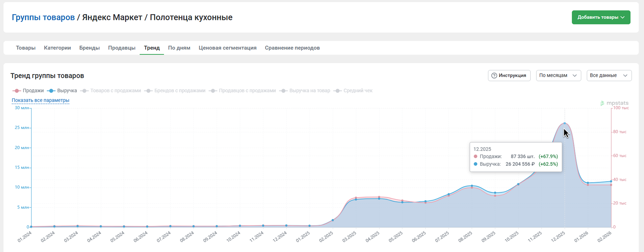Click the 12.2025 peak data point
Screen dimensions: 644x252
[564, 123]
